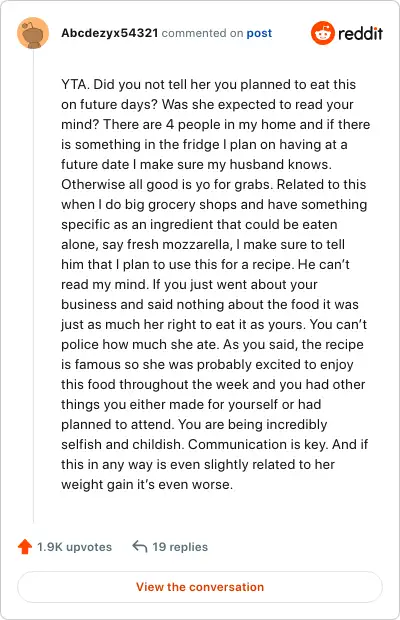This screenshot has width=400, height=620.
Task: Click the reply arrow icon
Action: coord(140,546)
